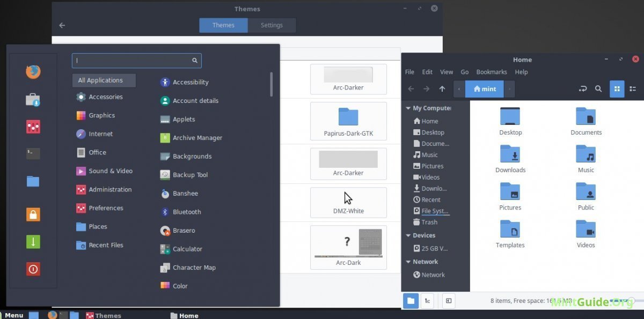The height and width of the screenshot is (319, 644).
Task: Select All Applications category
Action: point(104,80)
